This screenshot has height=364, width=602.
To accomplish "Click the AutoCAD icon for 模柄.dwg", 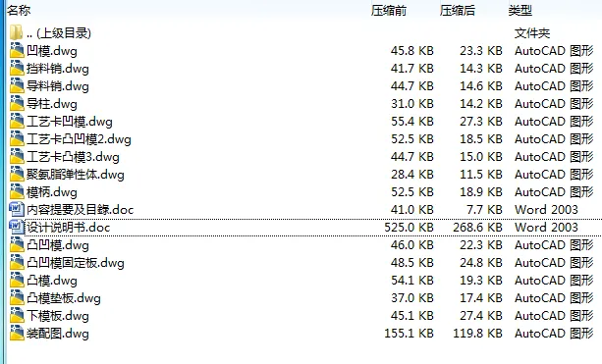I will [17, 191].
